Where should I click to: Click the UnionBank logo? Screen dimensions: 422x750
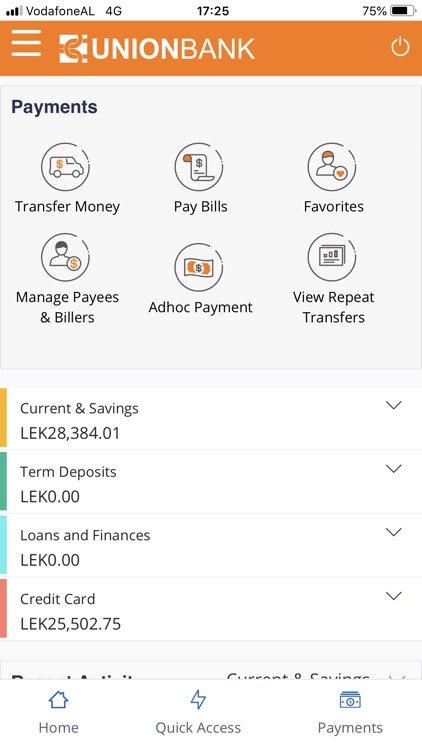tap(157, 49)
